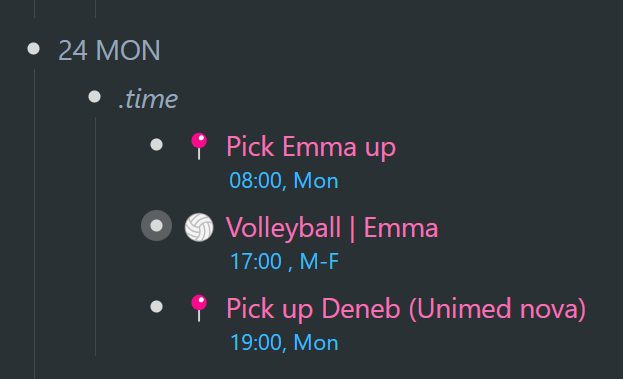Click the vertical guide line under .time
This screenshot has width=623, height=379.
(x=96, y=236)
